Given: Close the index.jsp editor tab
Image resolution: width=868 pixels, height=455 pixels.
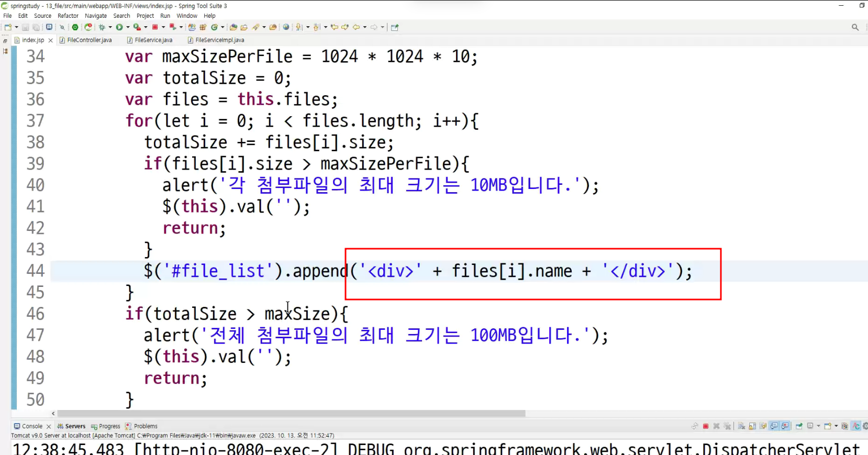Looking at the screenshot, I should coord(50,40).
